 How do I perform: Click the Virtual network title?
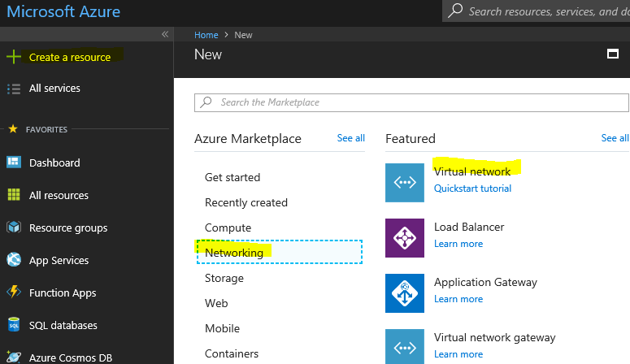[472, 171]
